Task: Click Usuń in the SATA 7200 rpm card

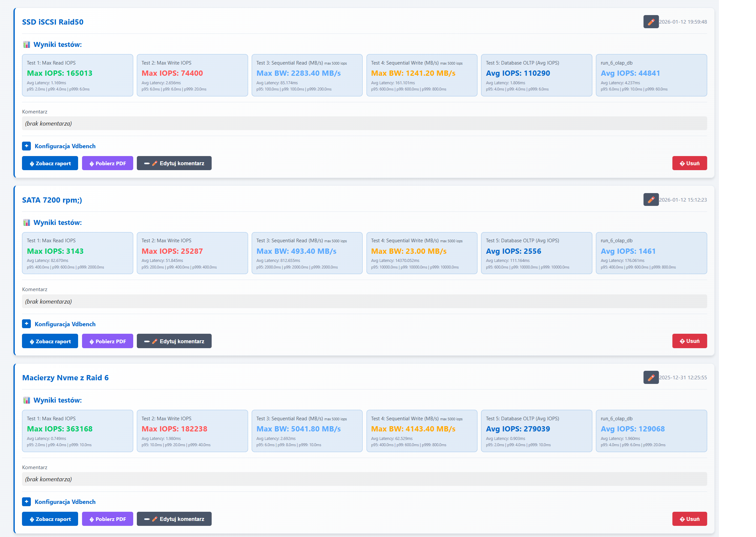Action: [689, 341]
